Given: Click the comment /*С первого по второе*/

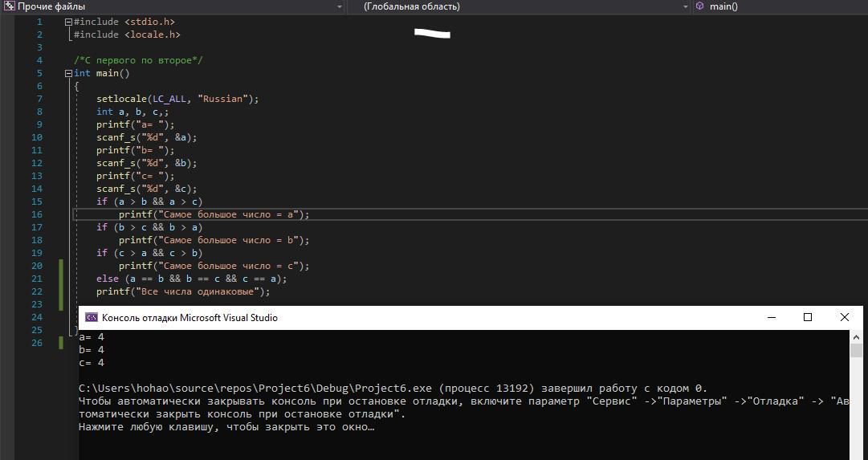Looking at the screenshot, I should click(x=138, y=60).
